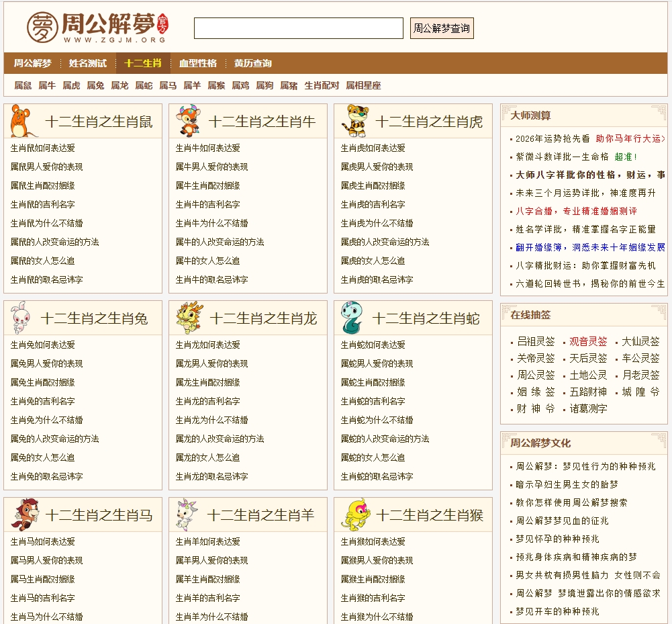Click the 周公解梦 site logo
Screen dimensions: 672x624
pyautogui.click(x=94, y=28)
